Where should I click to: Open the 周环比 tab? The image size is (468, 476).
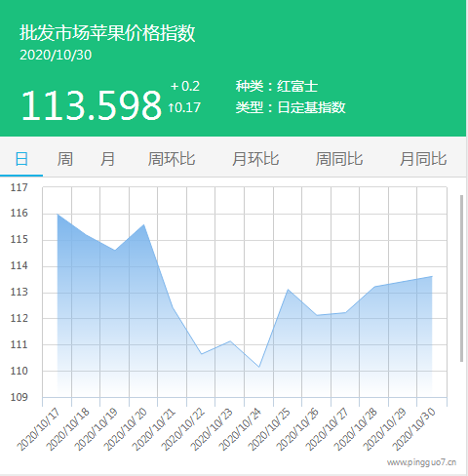(x=172, y=159)
